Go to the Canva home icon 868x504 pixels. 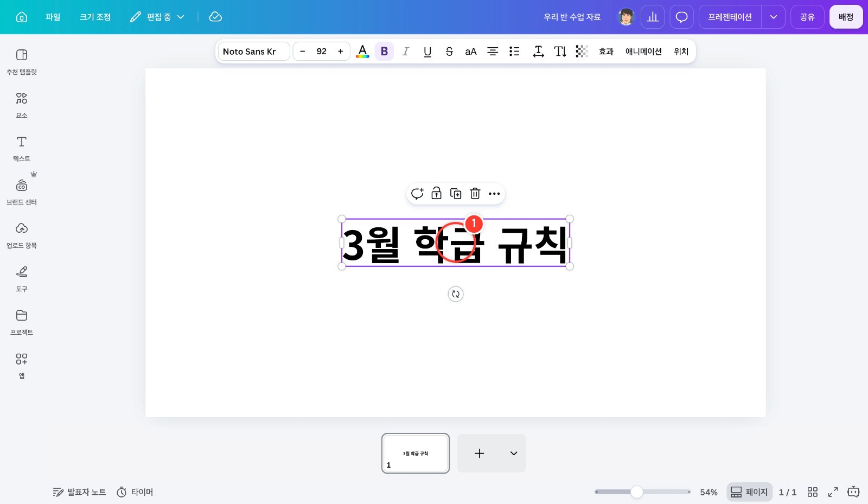click(x=22, y=17)
